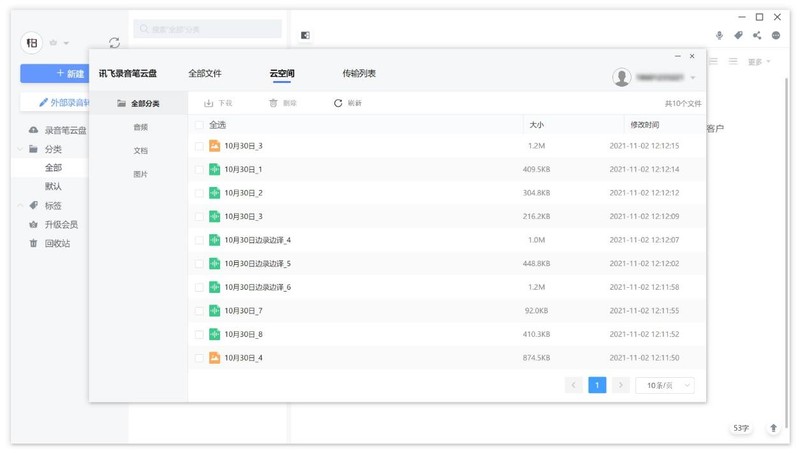Open the audio file 10月30日_1
This screenshot has height=455, width=800.
(x=243, y=169)
